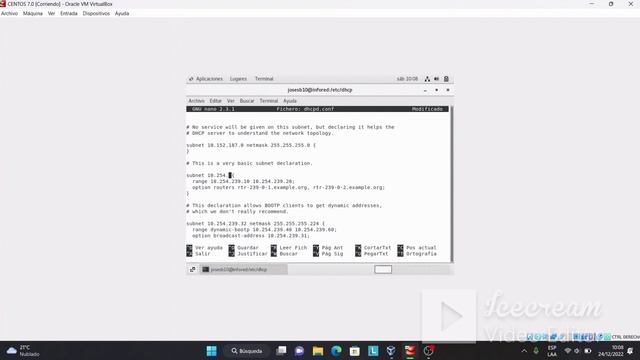The width and height of the screenshot is (640, 360).
Task: Click the 'Modificado' status in nano header
Action: coord(427,109)
